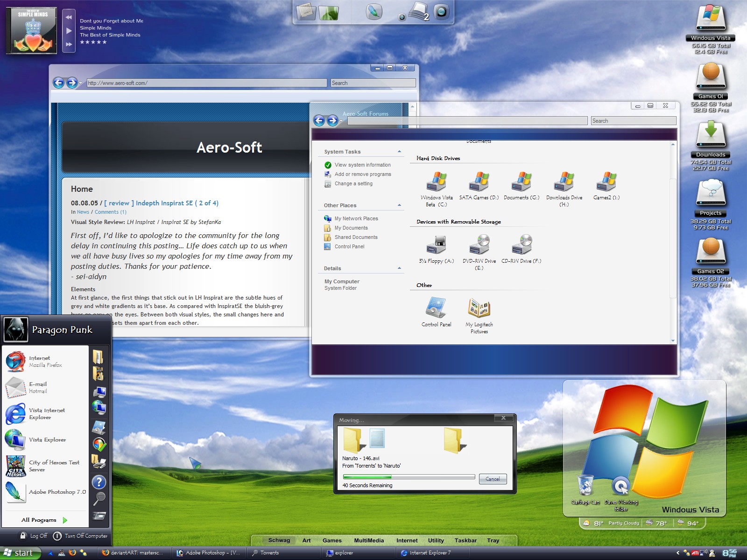Select the Utility tab on the desktop bar
Screen dimensions: 747x560
pos(436,540)
